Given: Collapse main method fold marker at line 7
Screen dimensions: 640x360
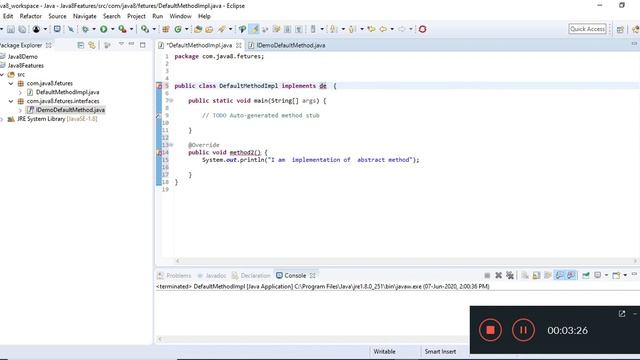Looking at the screenshot, I should 171,100.
